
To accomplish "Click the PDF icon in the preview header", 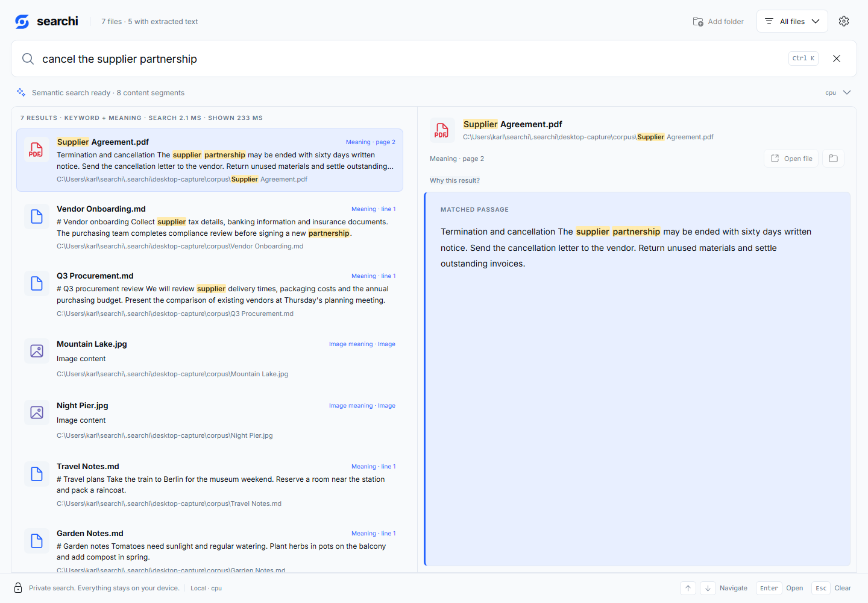I will tap(442, 130).
